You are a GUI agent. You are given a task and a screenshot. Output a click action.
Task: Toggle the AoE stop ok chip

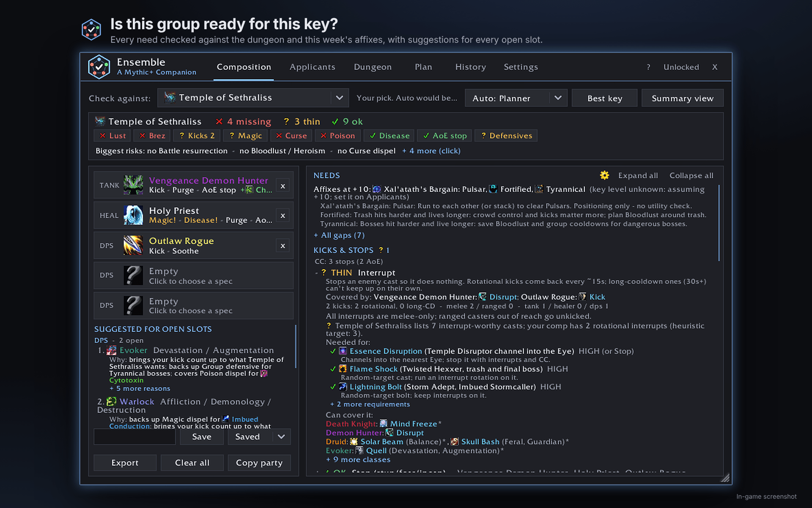coord(444,135)
